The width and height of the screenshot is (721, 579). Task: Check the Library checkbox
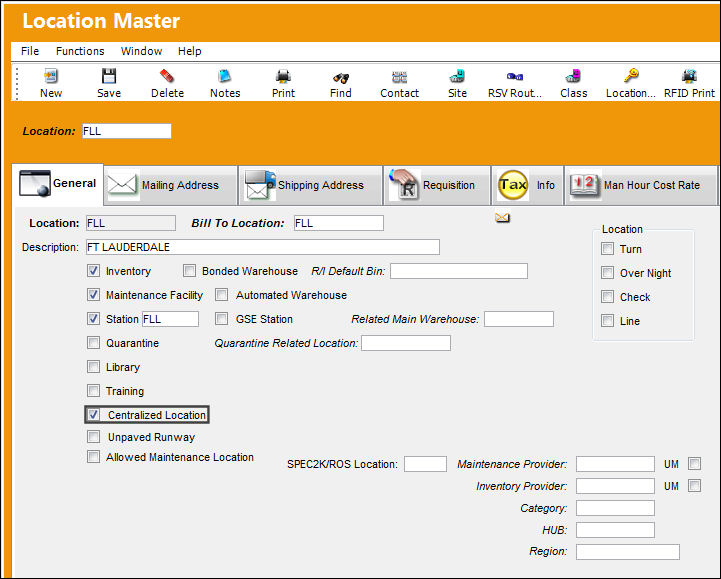[x=93, y=367]
